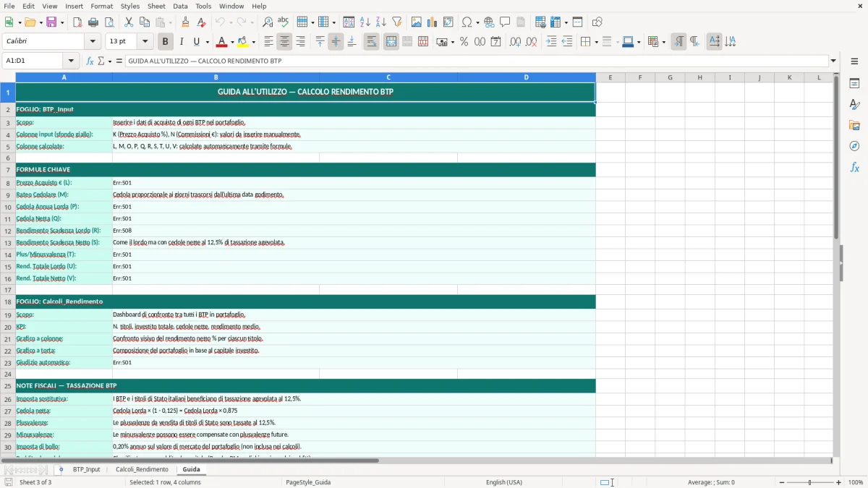Open the Styles menu
The image size is (868, 488).
pyautogui.click(x=130, y=6)
